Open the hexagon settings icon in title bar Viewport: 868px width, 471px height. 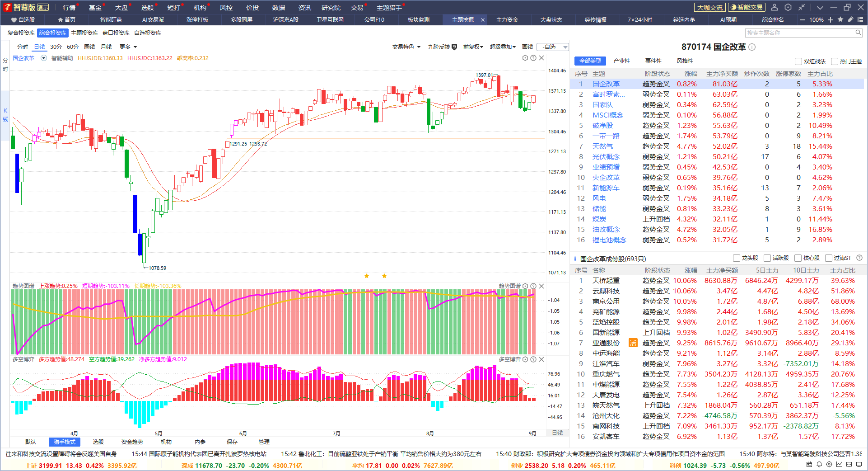click(788, 7)
